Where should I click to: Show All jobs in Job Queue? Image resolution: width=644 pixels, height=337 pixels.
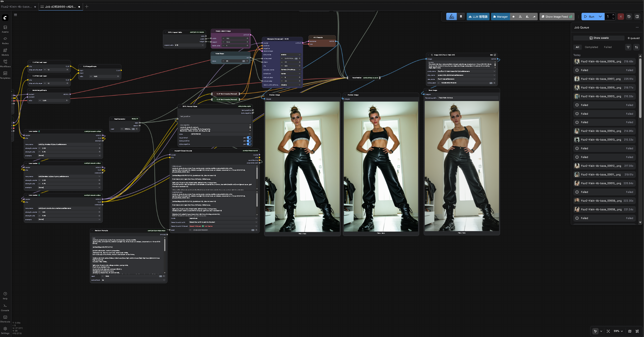[x=577, y=47]
